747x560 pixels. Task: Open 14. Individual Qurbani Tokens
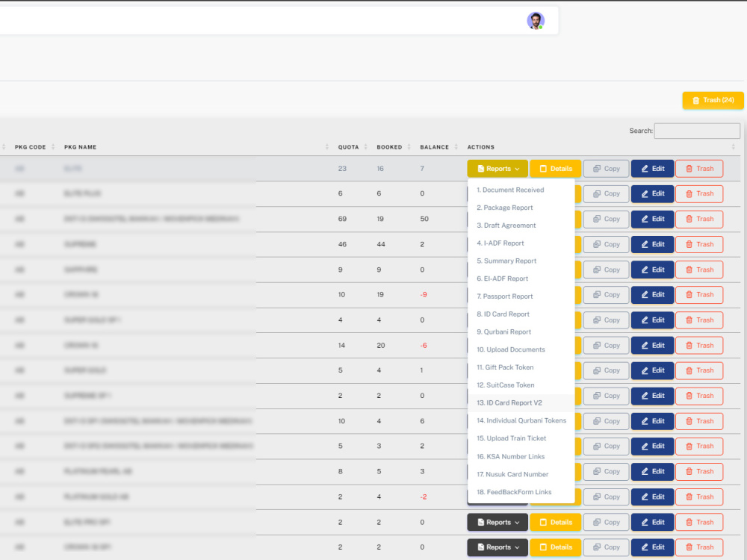pyautogui.click(x=521, y=420)
